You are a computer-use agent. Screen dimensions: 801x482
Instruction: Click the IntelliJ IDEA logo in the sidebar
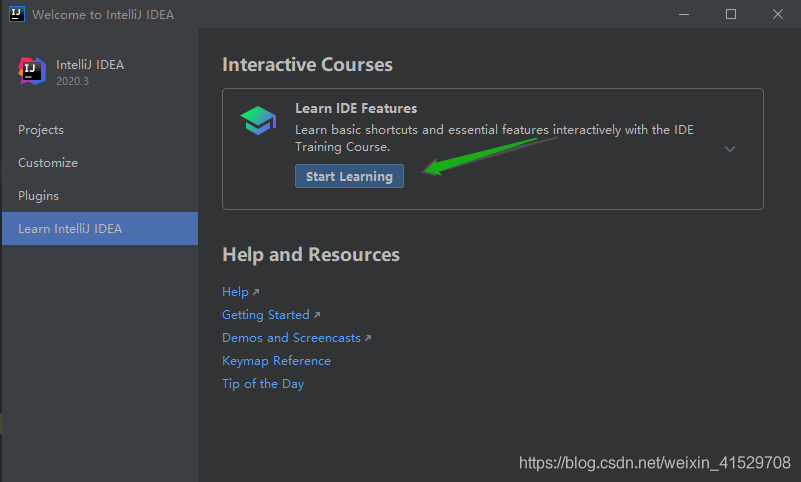(x=32, y=72)
